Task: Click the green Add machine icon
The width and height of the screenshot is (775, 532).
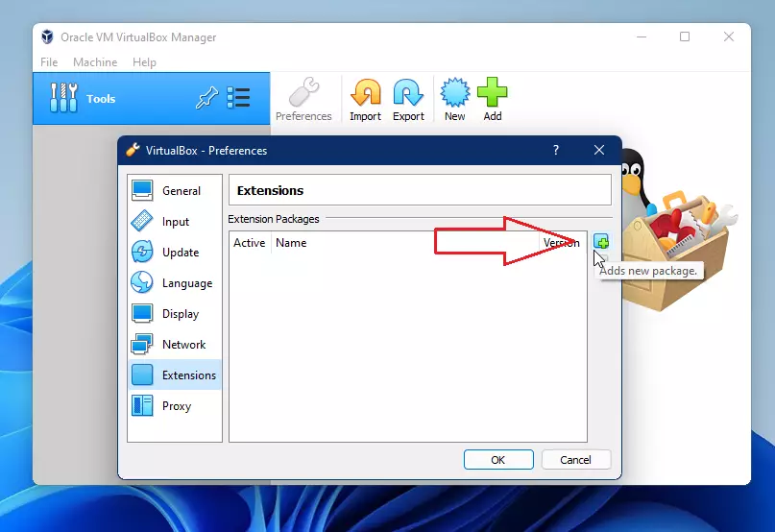Action: (493, 92)
